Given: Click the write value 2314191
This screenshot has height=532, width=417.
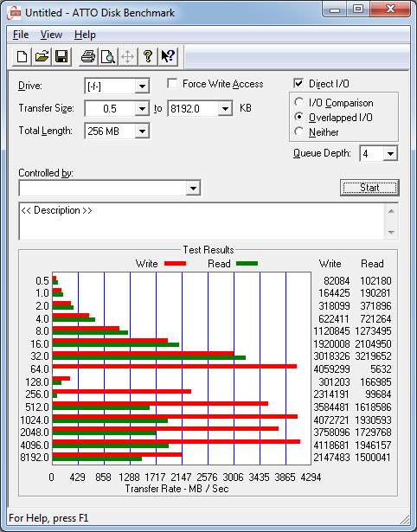Looking at the screenshot, I should click(x=331, y=394).
